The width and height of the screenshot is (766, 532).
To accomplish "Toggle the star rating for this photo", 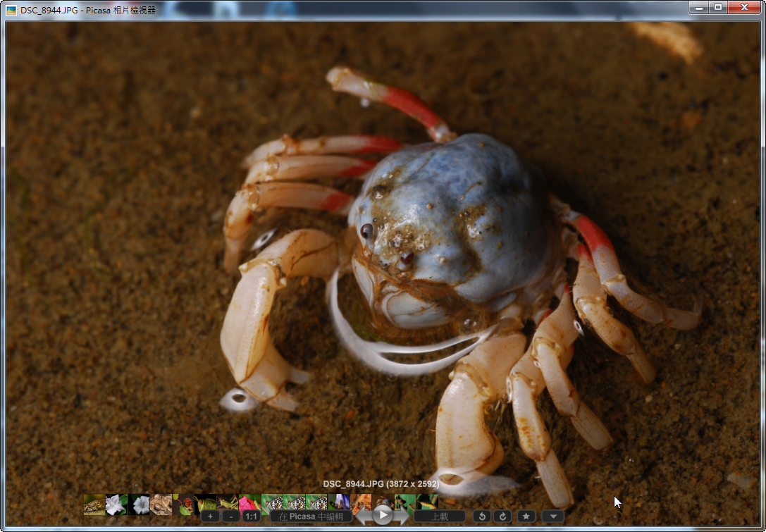I will coord(526,516).
